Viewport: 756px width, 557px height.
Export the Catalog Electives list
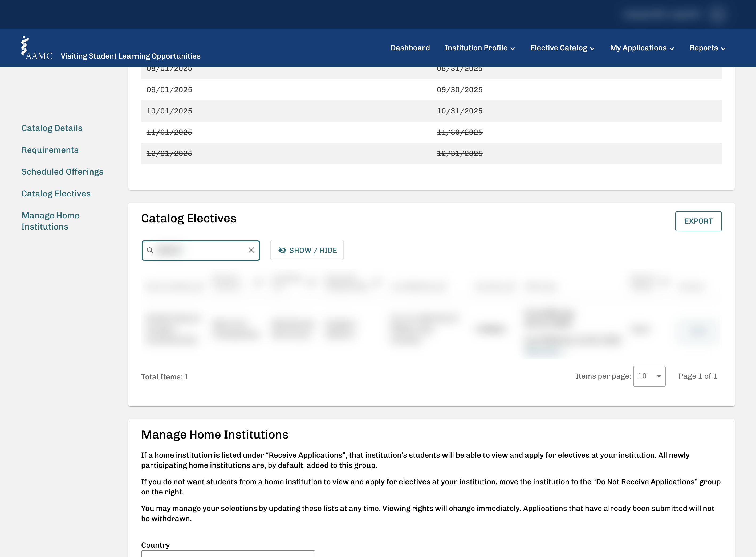(x=698, y=221)
